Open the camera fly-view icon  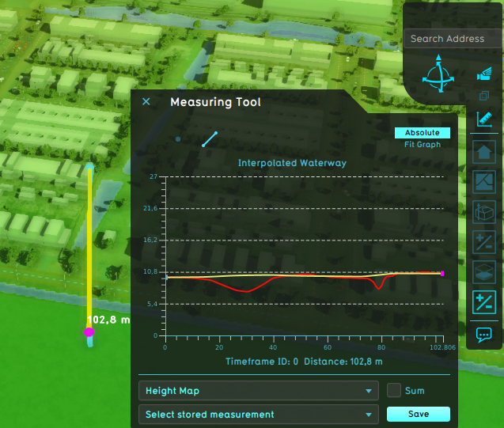[484, 74]
